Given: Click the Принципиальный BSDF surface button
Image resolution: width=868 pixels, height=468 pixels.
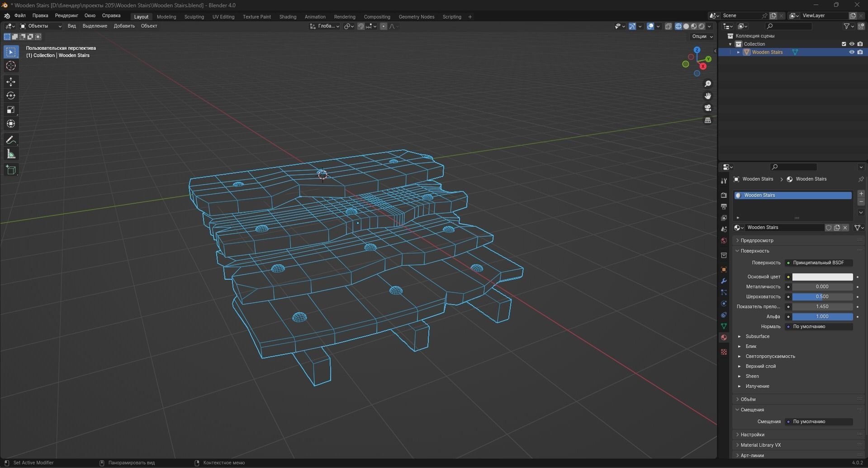Looking at the screenshot, I should coord(819,263).
